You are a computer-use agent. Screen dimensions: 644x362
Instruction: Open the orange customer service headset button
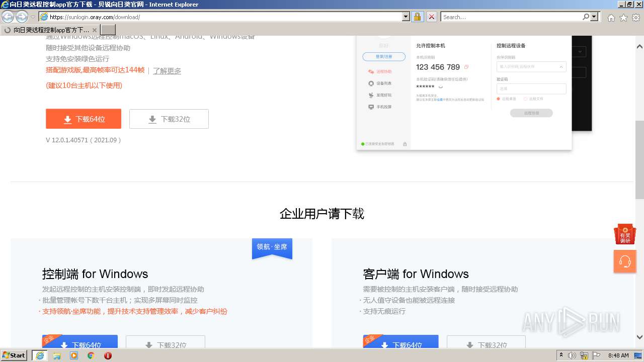coord(625,261)
